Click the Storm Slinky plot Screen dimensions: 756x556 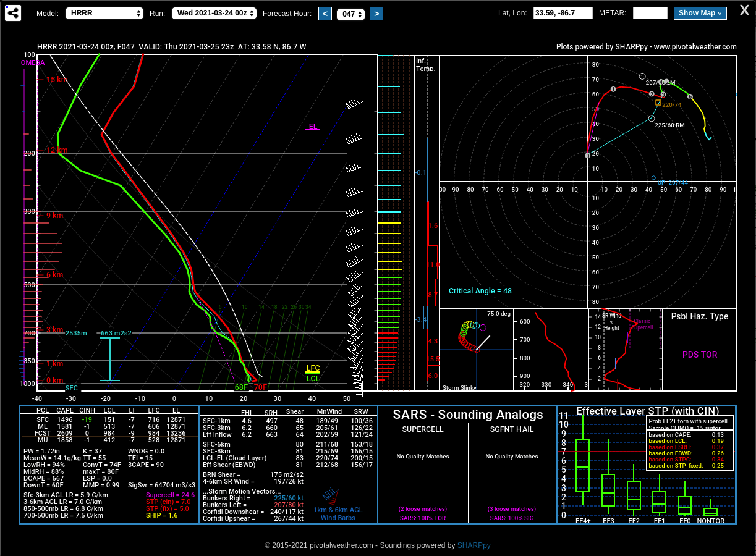point(476,350)
